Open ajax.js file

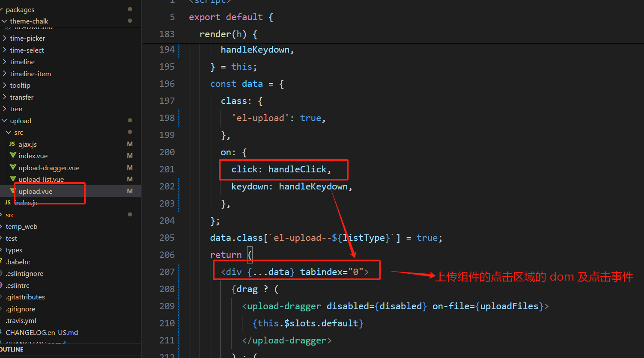coord(27,144)
